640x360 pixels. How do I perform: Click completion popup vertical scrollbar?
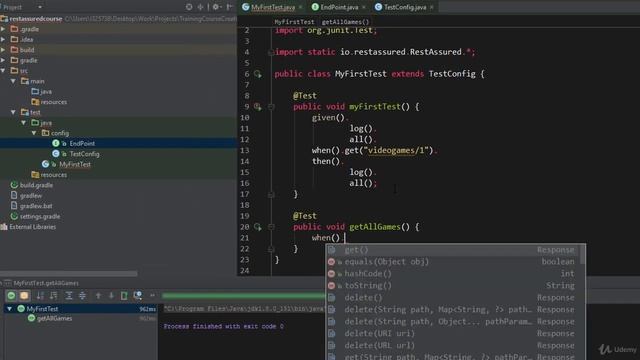point(582,255)
